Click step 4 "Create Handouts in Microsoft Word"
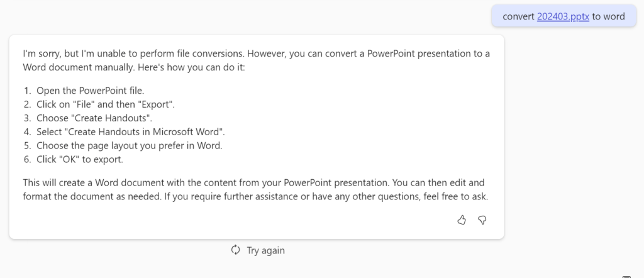Image resolution: width=644 pixels, height=278 pixels. click(130, 131)
